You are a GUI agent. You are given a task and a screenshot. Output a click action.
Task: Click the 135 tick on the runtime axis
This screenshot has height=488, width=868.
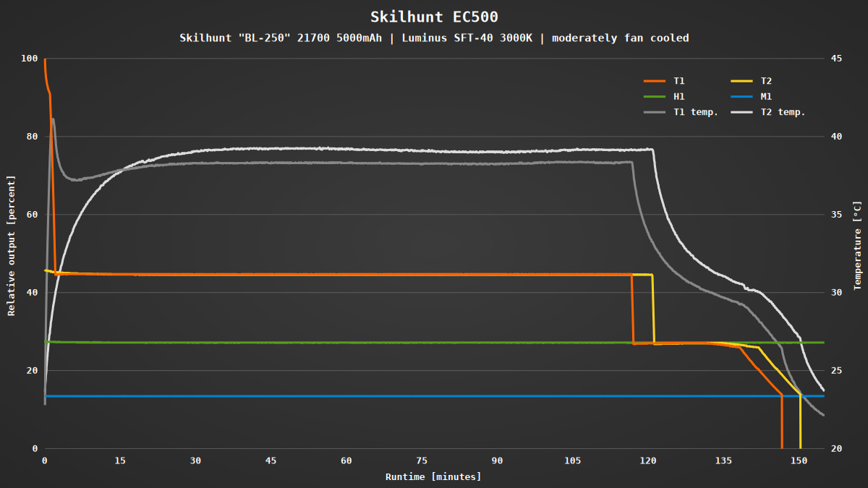point(723,461)
